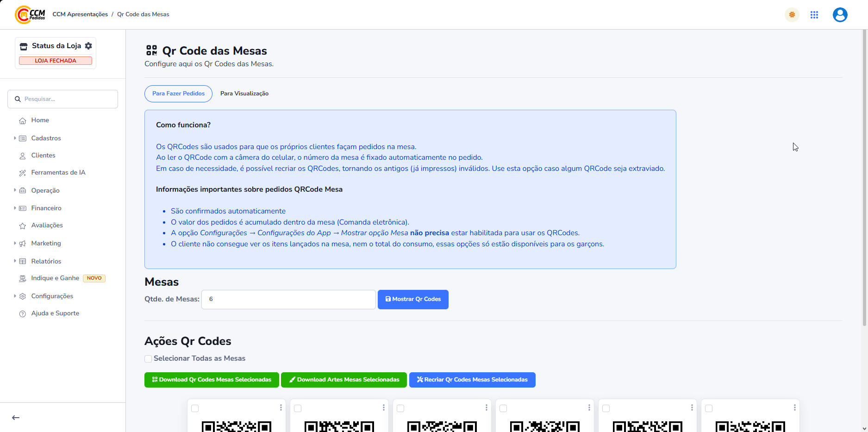Screen dimensions: 868x432
Task: Expand the Cadastros menu
Action: (46, 138)
